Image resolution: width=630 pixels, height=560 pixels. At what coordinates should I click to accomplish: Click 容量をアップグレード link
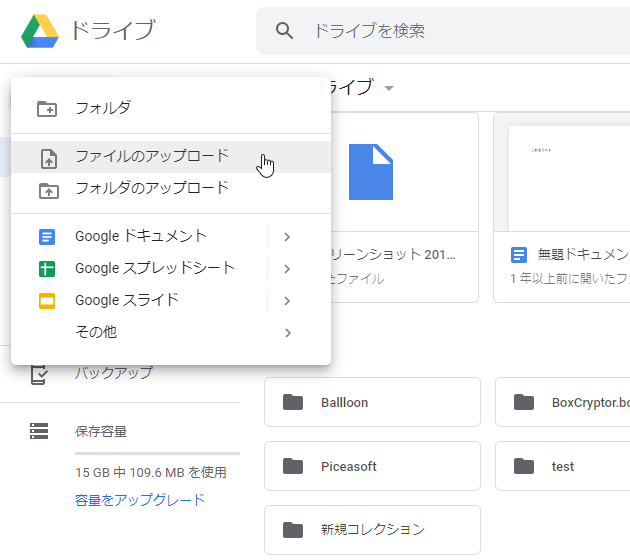click(140, 500)
